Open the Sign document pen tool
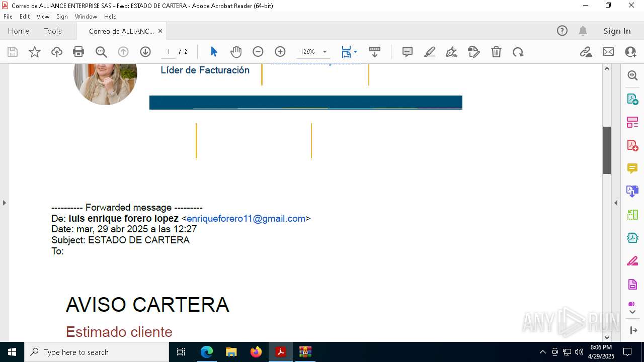Viewport: 644px width, 362px height. point(452,52)
